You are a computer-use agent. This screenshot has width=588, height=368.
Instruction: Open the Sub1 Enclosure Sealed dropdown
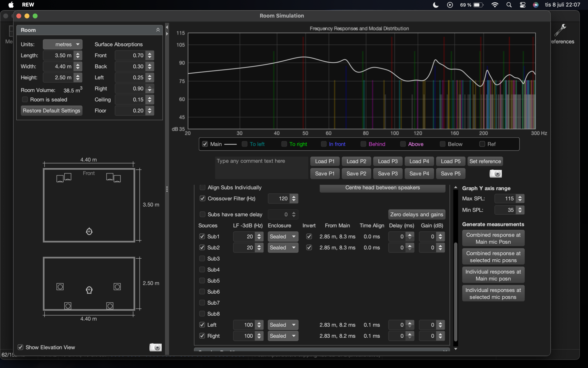(x=283, y=236)
